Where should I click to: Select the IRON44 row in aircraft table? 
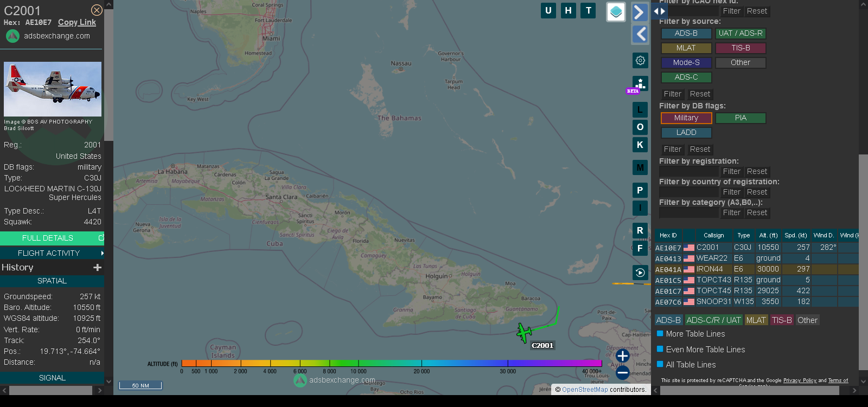click(756, 269)
